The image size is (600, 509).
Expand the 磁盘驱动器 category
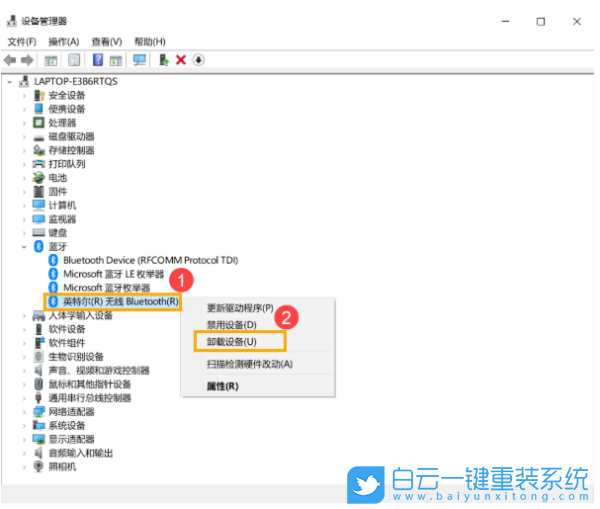pyautogui.click(x=24, y=137)
